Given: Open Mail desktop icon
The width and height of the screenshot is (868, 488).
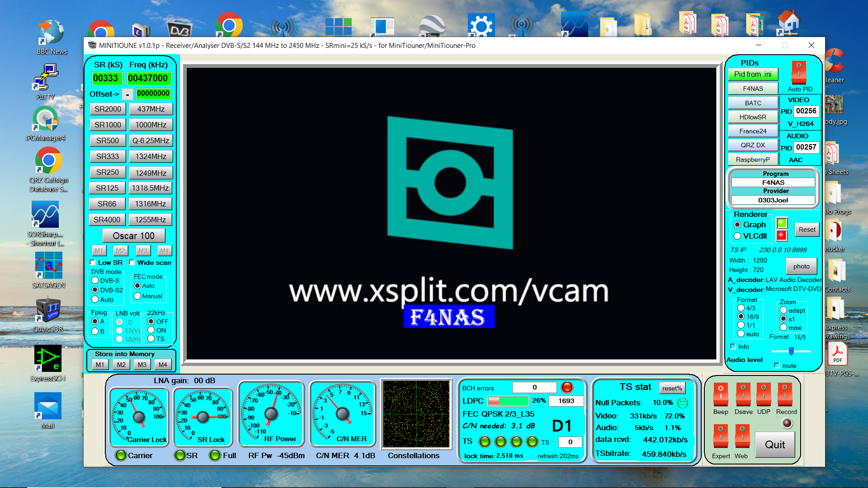Looking at the screenshot, I should click(x=48, y=410).
